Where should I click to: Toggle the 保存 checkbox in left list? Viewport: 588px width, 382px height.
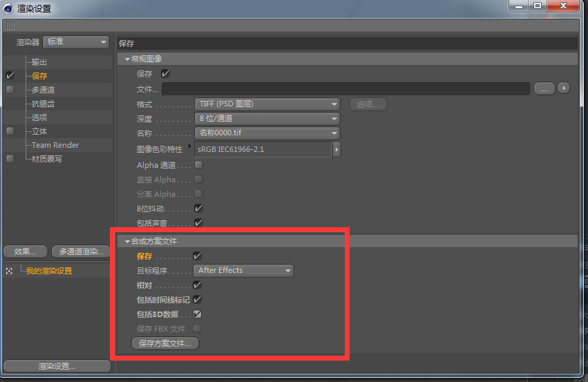pos(10,76)
